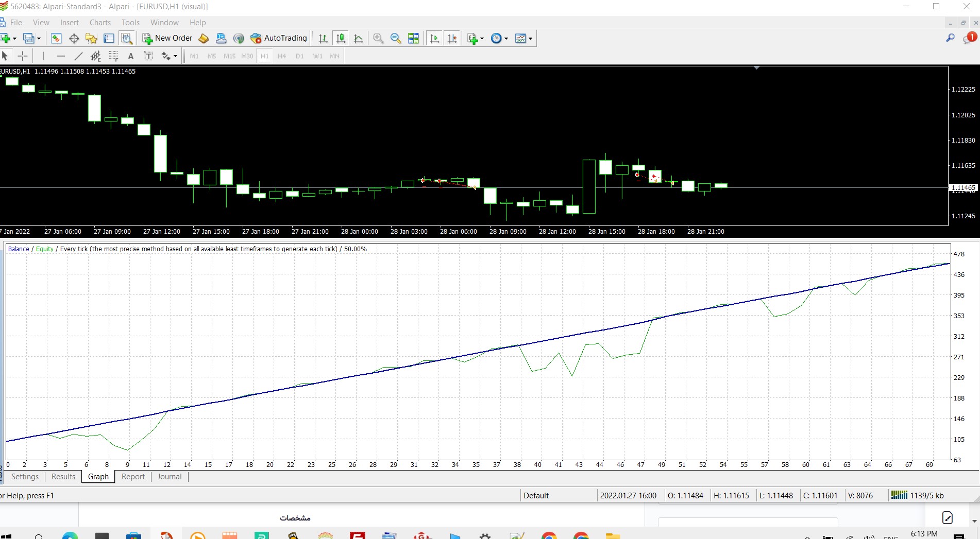Expand the Profiles dropdown arrow
Viewport: 980px width, 539px height.
(x=39, y=39)
